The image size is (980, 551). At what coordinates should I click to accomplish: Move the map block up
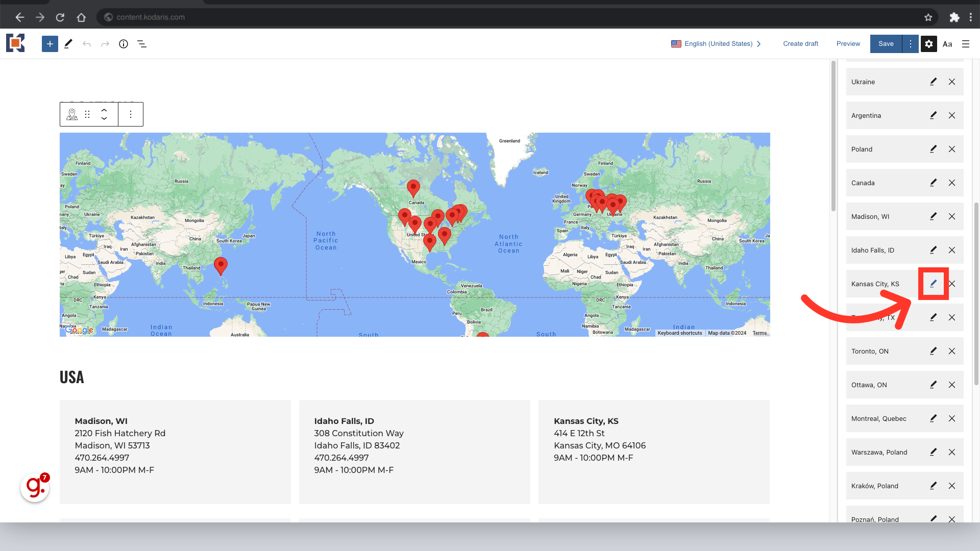pos(104,110)
